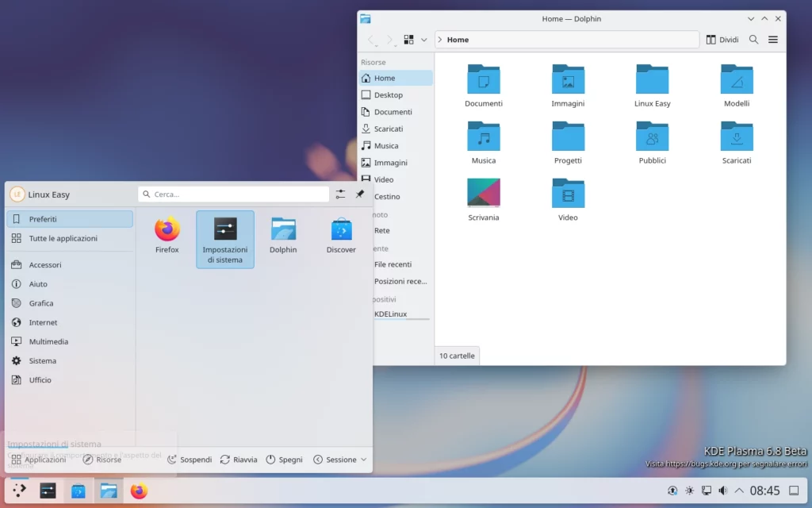Select Documenti in Dolphin's Risorse sidebar
The width and height of the screenshot is (812, 508).
point(396,111)
